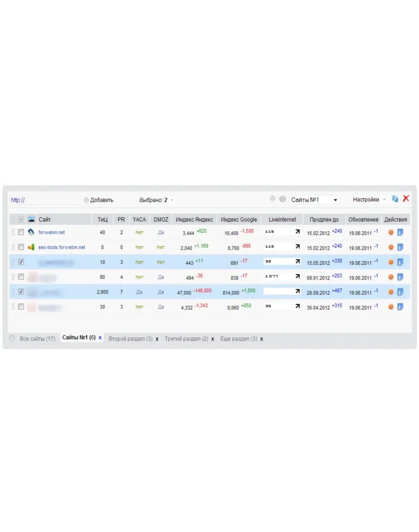The width and height of the screenshot is (419, 532).
Task: Open the blue info icon for seo-tools.forwebm.net
Action: tap(400, 247)
